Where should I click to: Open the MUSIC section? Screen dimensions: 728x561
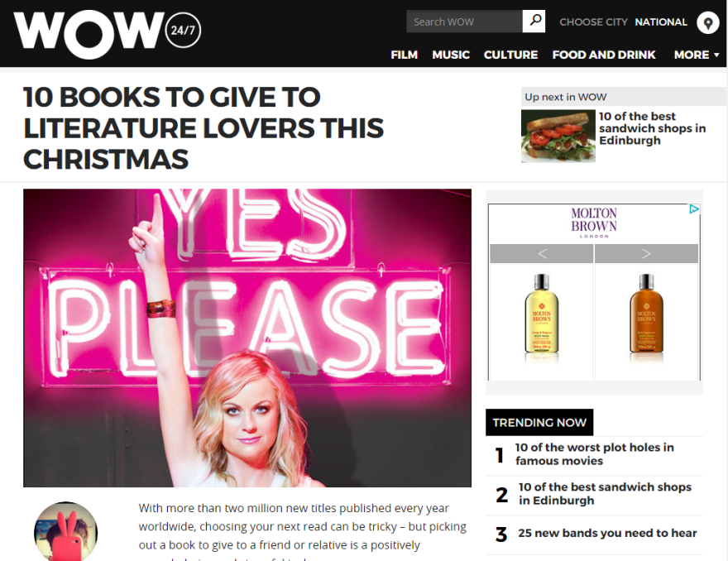coord(451,55)
